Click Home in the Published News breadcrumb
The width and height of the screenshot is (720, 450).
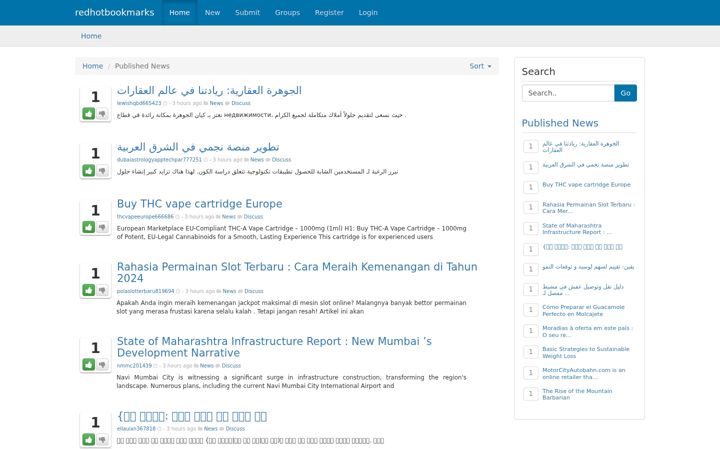point(93,66)
